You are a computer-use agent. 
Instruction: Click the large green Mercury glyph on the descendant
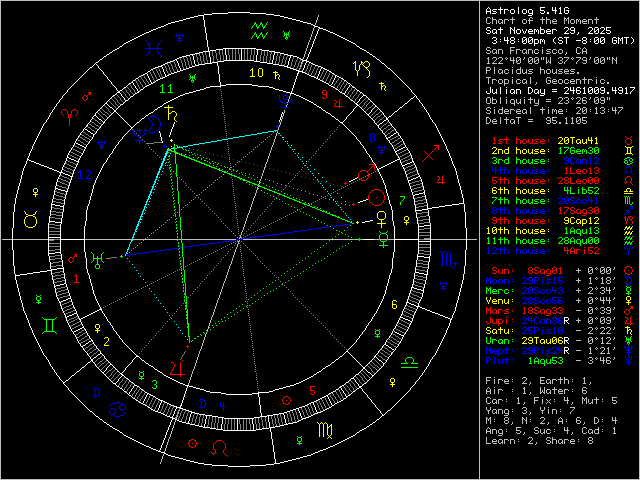click(x=384, y=239)
